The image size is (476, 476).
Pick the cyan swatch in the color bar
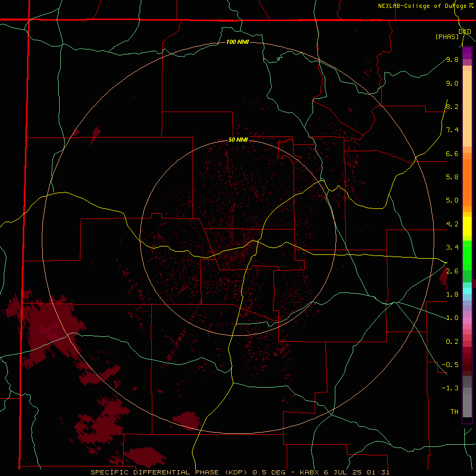467,291
